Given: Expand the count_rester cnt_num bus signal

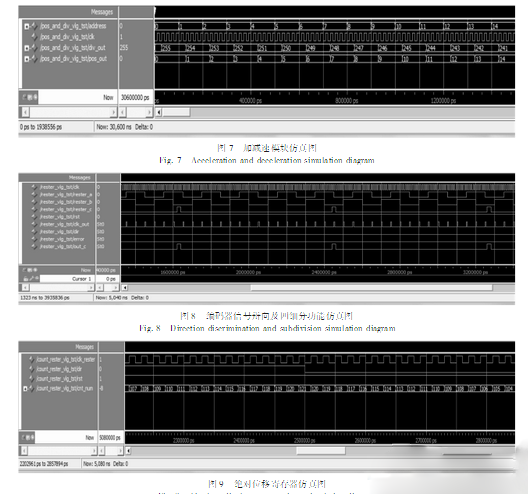Looking at the screenshot, I should point(25,389).
